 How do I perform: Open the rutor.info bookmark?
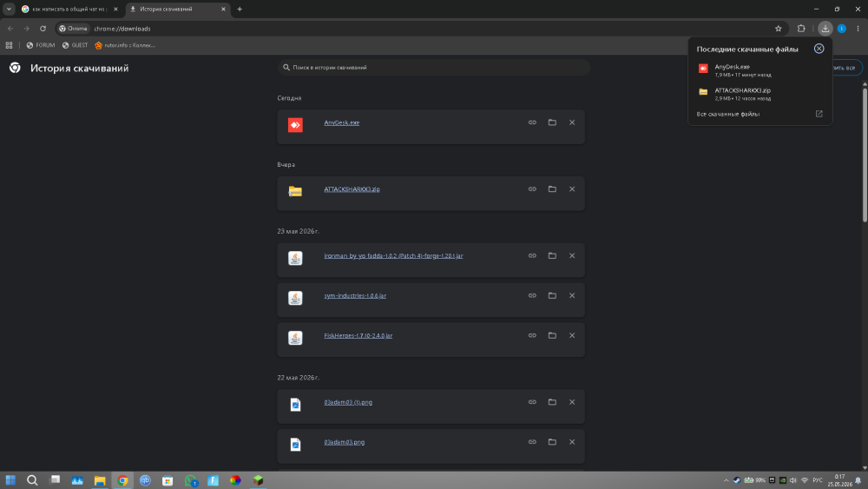[124, 45]
